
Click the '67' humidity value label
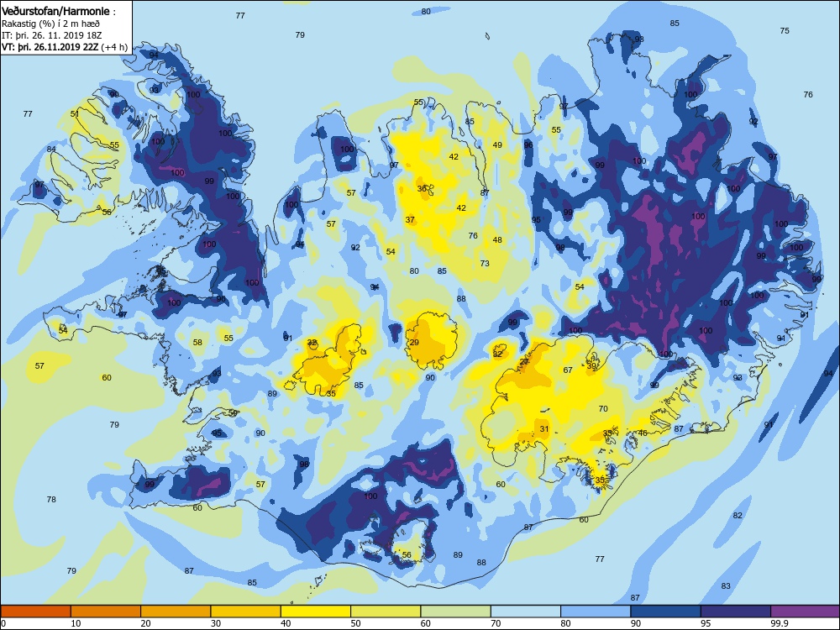click(568, 370)
